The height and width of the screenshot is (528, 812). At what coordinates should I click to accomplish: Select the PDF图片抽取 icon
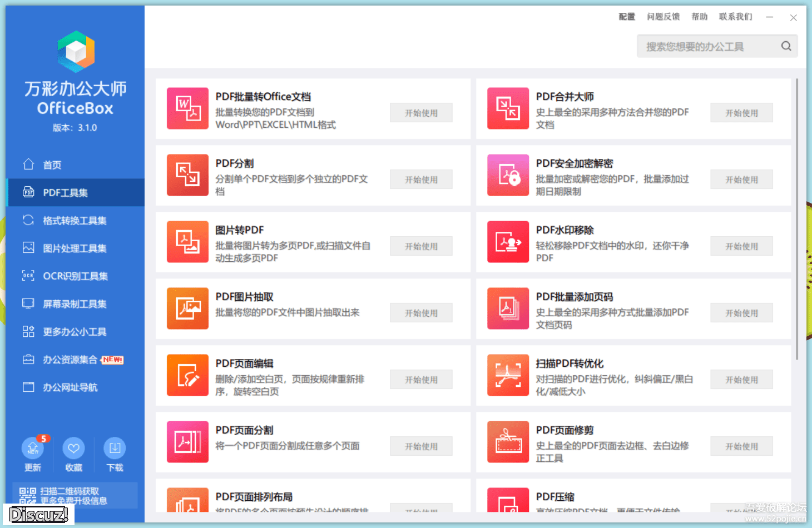[x=187, y=308]
